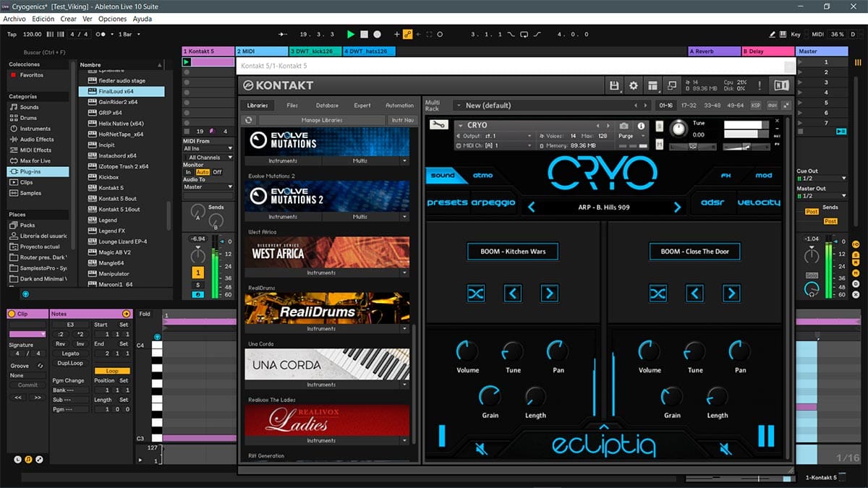Open the Crear menu
868x488 pixels.
click(69, 19)
